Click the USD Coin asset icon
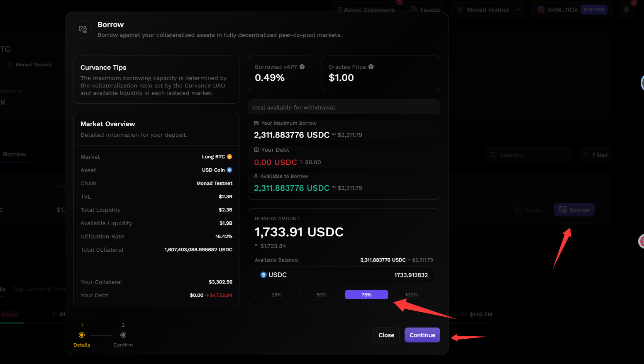The height and width of the screenshot is (364, 644). click(x=229, y=170)
